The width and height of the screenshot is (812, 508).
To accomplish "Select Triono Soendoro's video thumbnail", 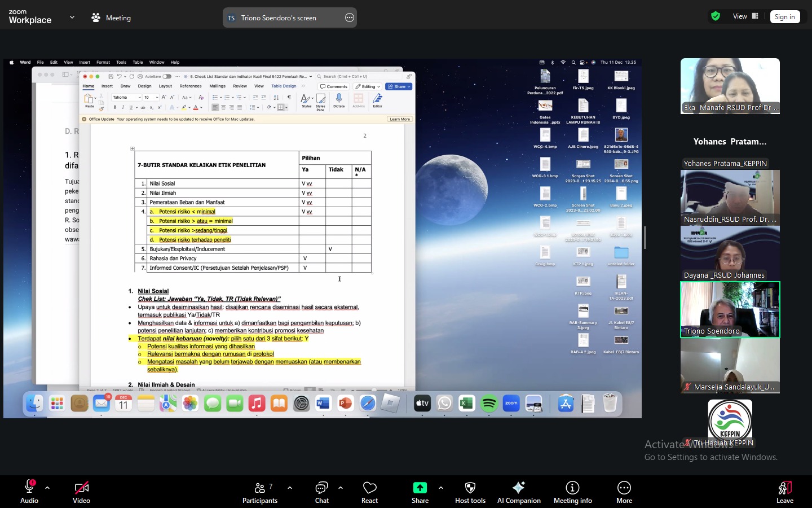I will pyautogui.click(x=730, y=309).
